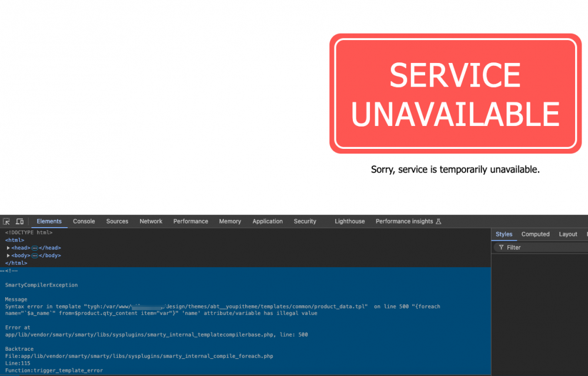
Task: Switch to the Console tab
Action: [83, 221]
